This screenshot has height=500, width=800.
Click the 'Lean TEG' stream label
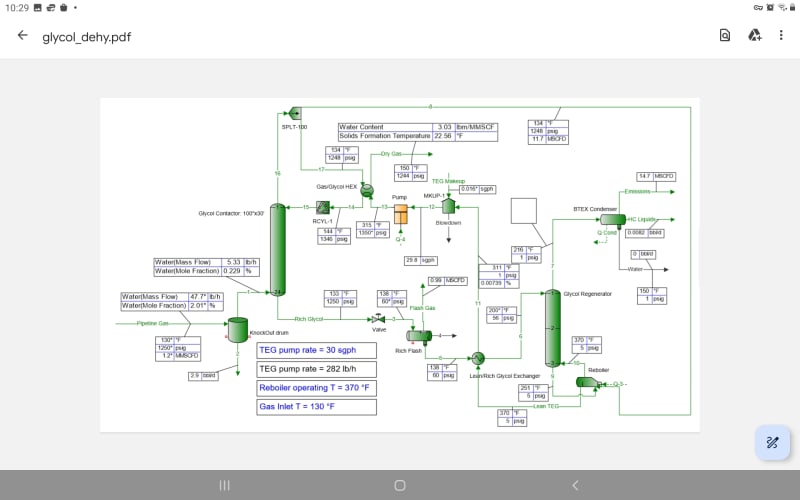tap(546, 406)
